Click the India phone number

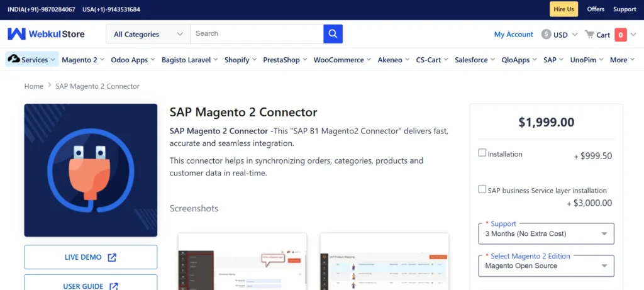tap(42, 9)
